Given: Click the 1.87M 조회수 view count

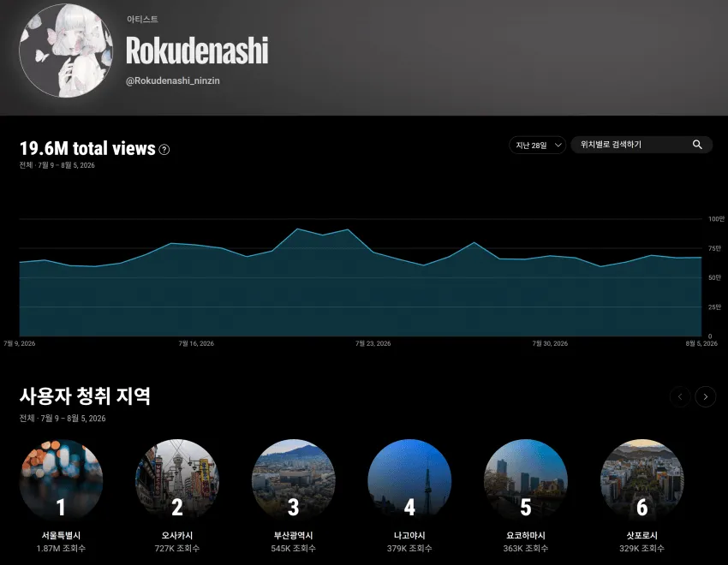Looking at the screenshot, I should tap(61, 548).
